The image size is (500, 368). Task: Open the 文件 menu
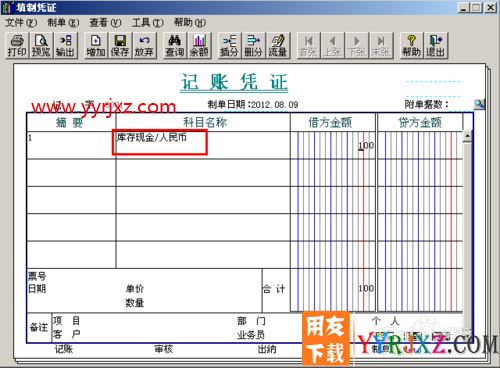(20, 23)
